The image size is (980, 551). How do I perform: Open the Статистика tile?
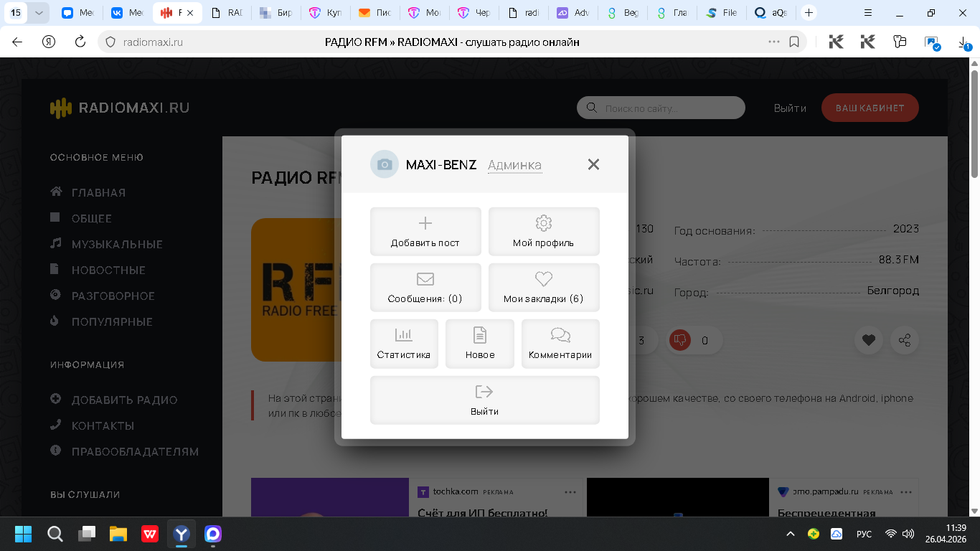(x=404, y=343)
